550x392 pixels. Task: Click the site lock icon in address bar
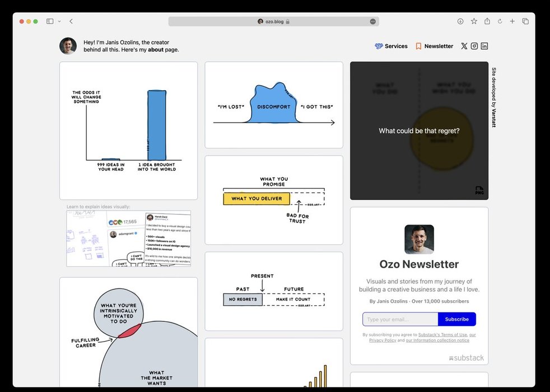click(x=288, y=21)
